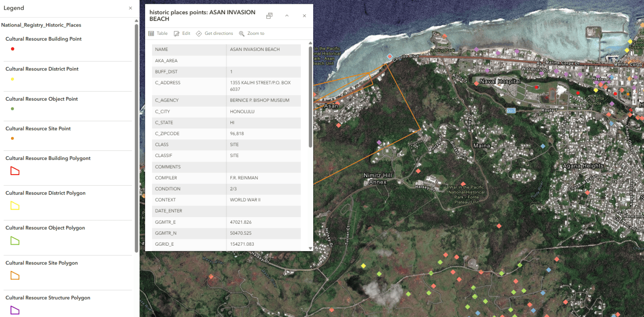Click the red Cultural Resource Building Point swatch

(x=13, y=49)
